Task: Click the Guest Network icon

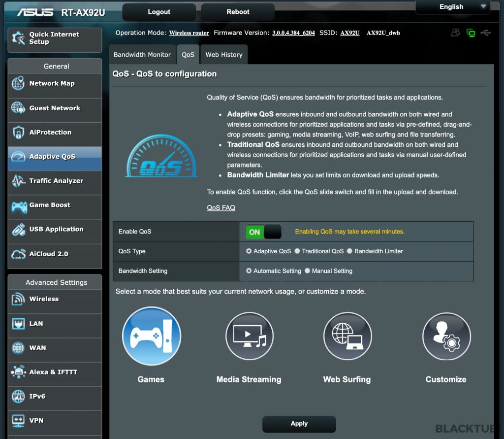Action: click(x=18, y=108)
